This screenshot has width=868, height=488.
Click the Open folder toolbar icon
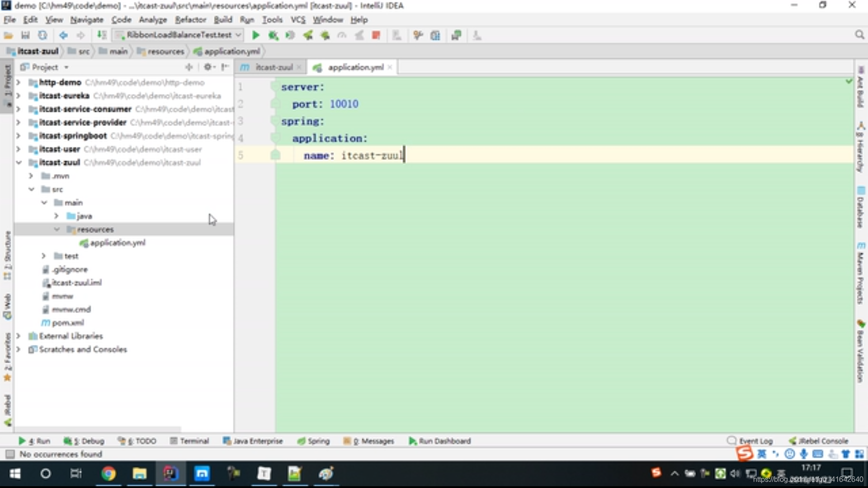click(x=8, y=35)
